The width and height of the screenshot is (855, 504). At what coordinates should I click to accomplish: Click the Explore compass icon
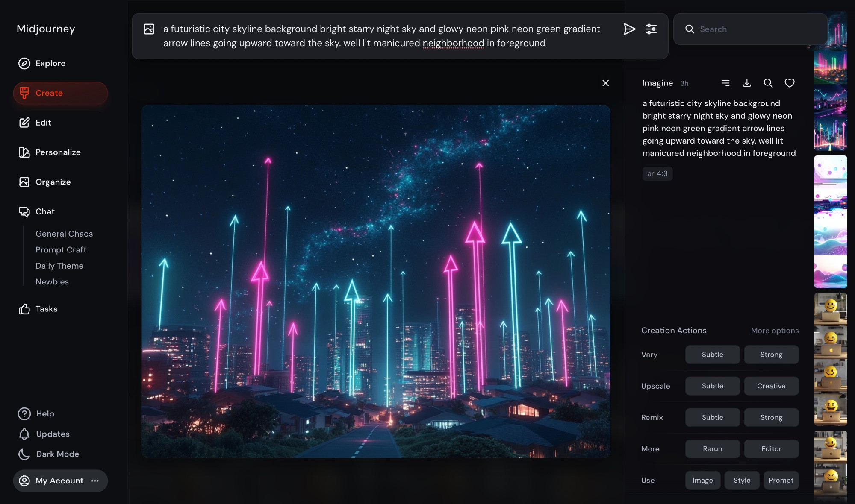(x=24, y=63)
